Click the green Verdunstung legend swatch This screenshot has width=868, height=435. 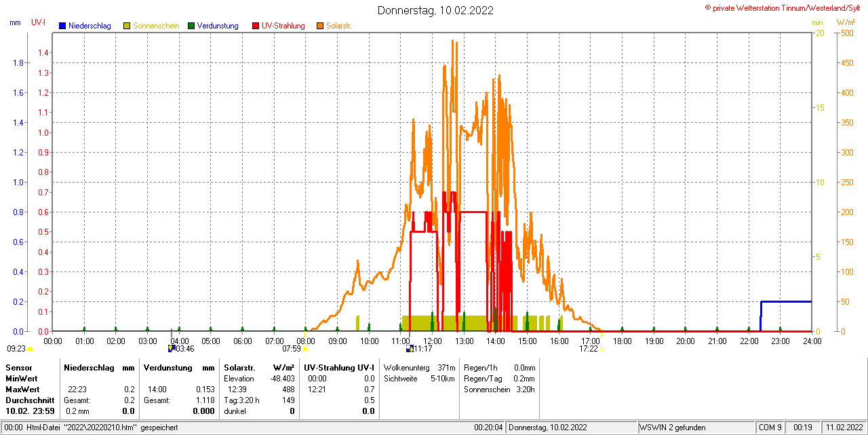pyautogui.click(x=191, y=26)
